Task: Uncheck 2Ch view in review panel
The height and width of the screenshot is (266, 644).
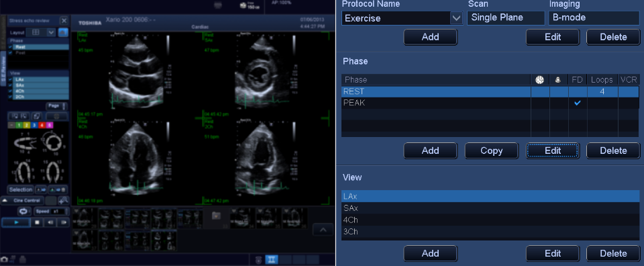Action: tap(10, 97)
